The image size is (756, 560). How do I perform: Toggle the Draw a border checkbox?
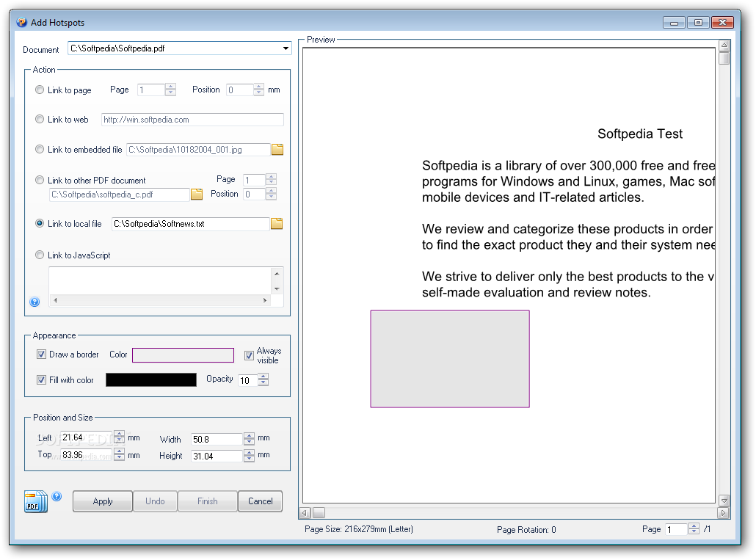41,354
